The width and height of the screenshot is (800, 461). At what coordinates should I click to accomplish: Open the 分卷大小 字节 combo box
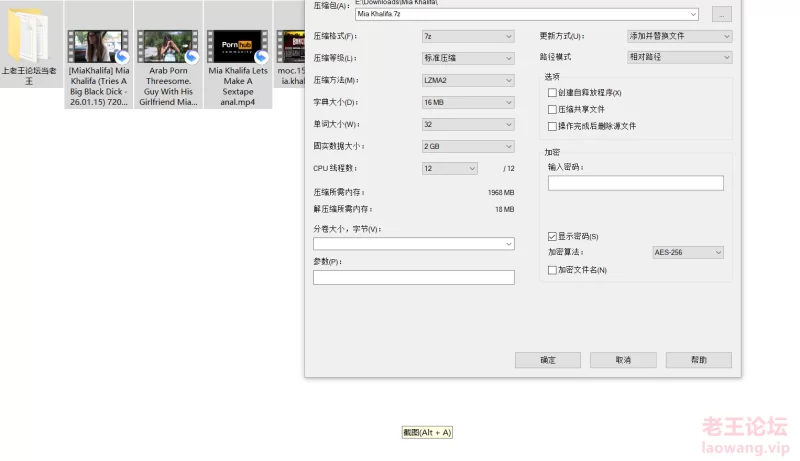[414, 244]
